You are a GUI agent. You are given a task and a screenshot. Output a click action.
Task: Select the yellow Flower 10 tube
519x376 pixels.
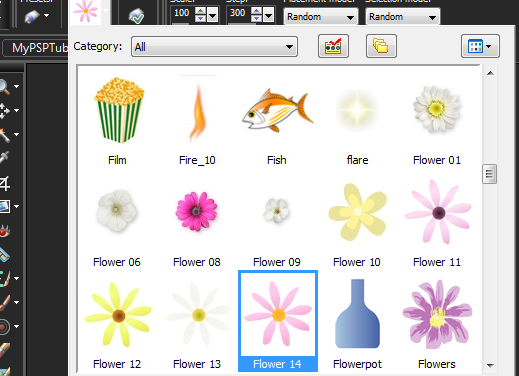tap(357, 212)
